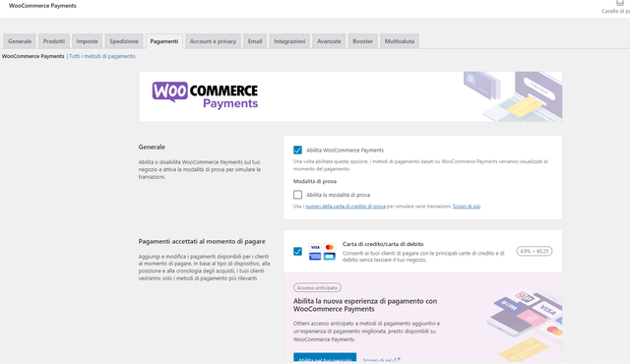Open the Imposte tab
This screenshot has height=364, width=630.
(x=88, y=41)
